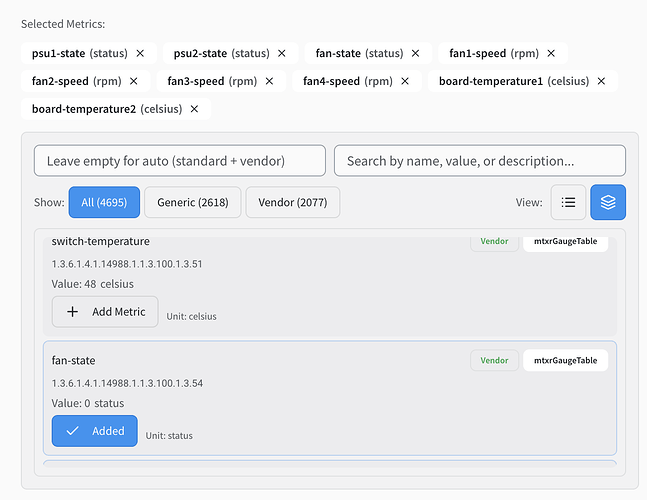Remove the board-temperature1 metric chip
The width and height of the screenshot is (647, 500).
pos(601,81)
